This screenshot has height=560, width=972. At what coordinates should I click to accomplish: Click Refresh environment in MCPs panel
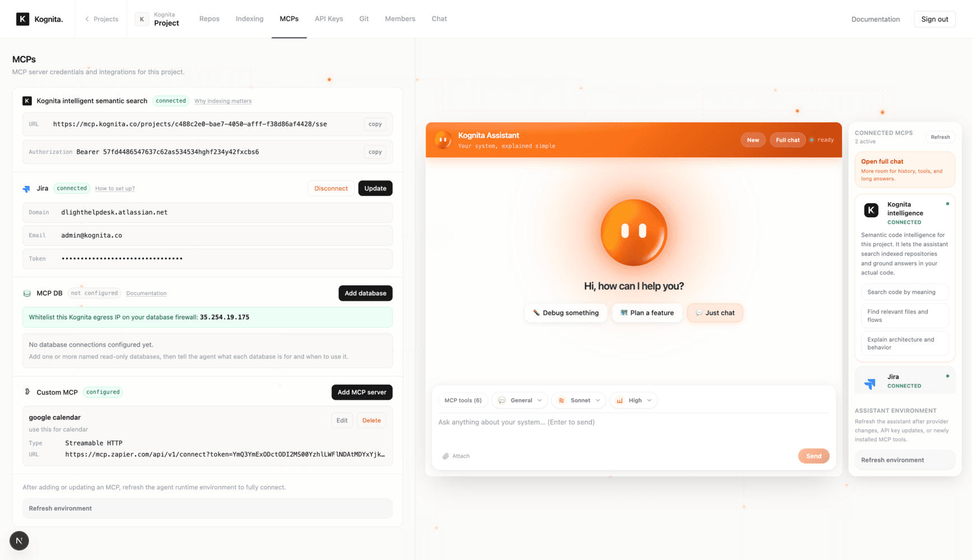(207, 508)
